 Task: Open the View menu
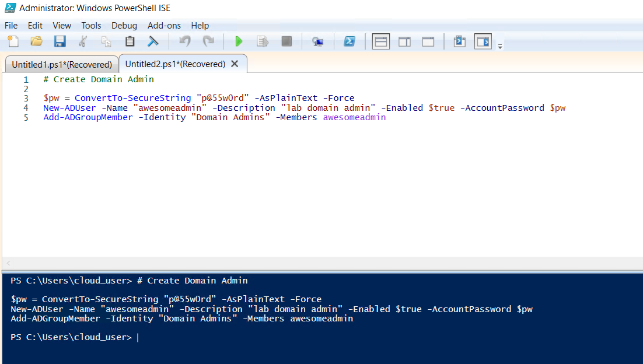click(62, 26)
